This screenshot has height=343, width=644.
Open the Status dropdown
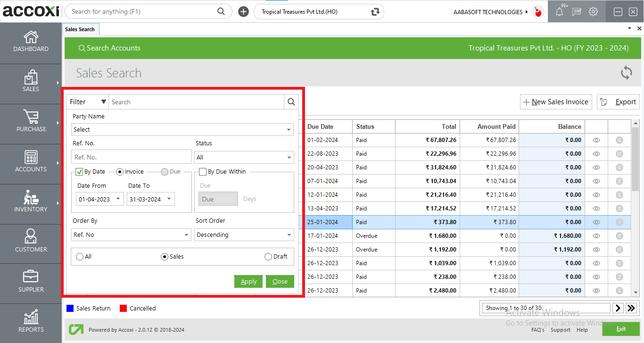click(x=244, y=157)
